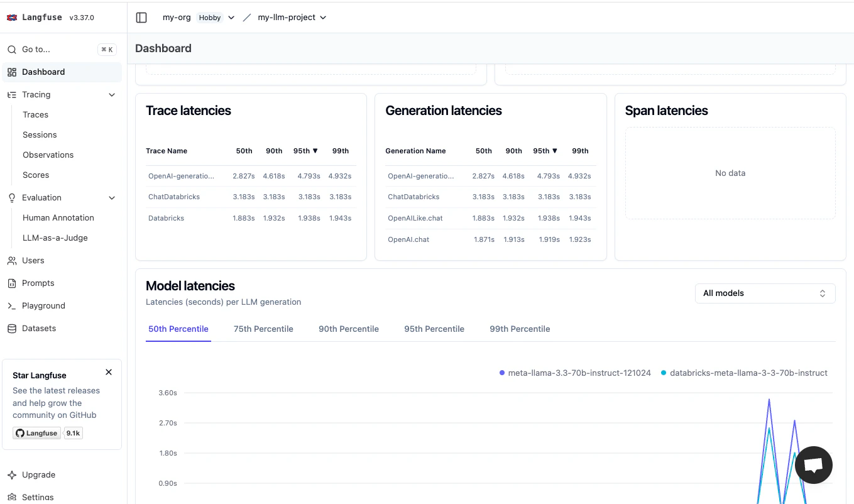Go to the Prompts page
This screenshot has height=504, width=854.
[38, 283]
